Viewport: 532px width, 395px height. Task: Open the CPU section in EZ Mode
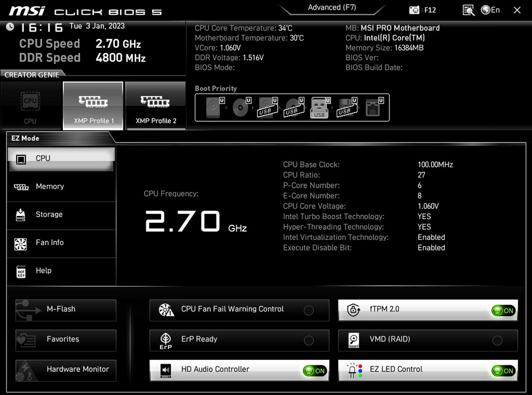[x=61, y=159]
